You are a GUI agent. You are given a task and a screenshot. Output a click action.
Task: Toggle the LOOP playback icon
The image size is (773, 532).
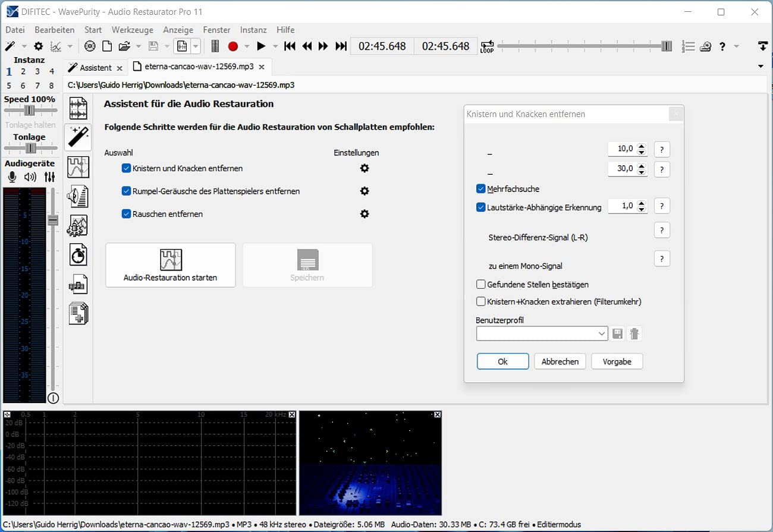487,46
